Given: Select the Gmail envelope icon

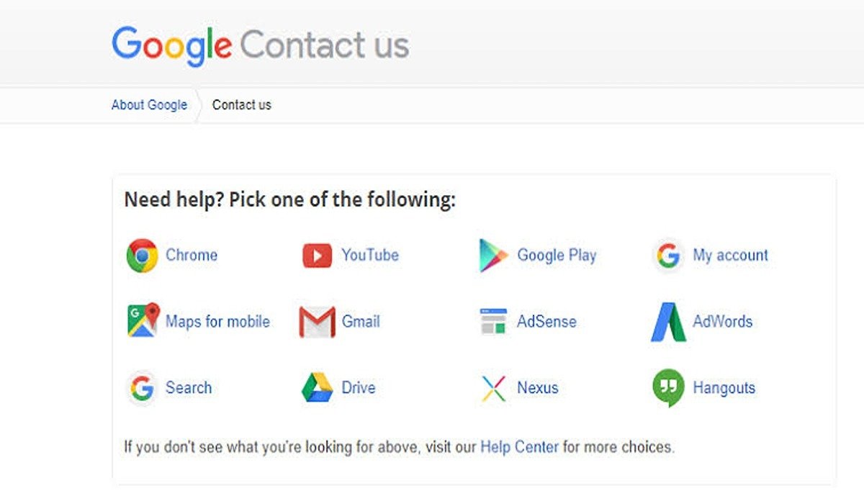Looking at the screenshot, I should tap(317, 322).
